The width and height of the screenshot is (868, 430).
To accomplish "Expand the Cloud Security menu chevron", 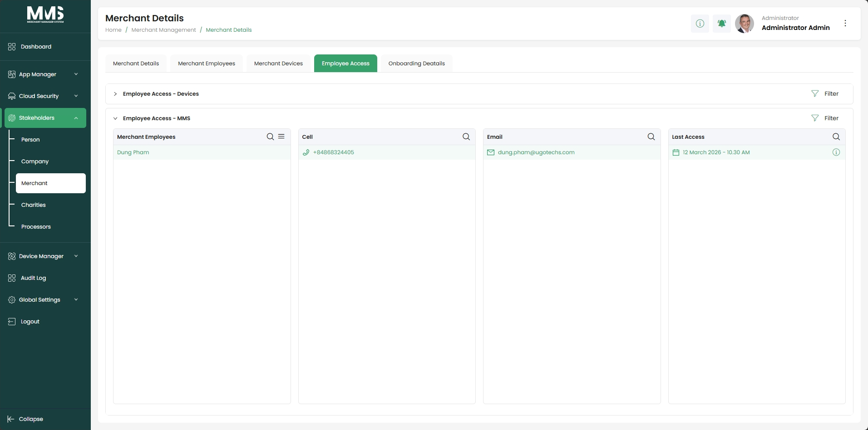I will (x=76, y=96).
